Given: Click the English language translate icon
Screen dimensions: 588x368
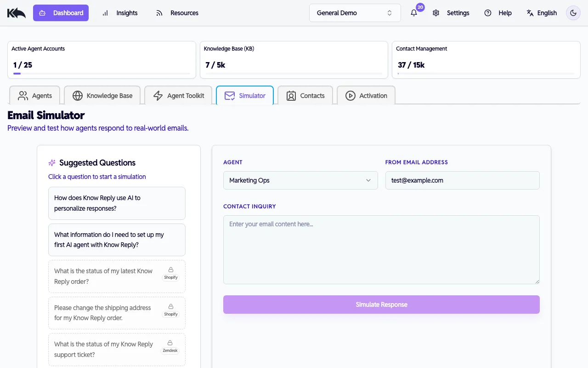Looking at the screenshot, I should (x=530, y=13).
